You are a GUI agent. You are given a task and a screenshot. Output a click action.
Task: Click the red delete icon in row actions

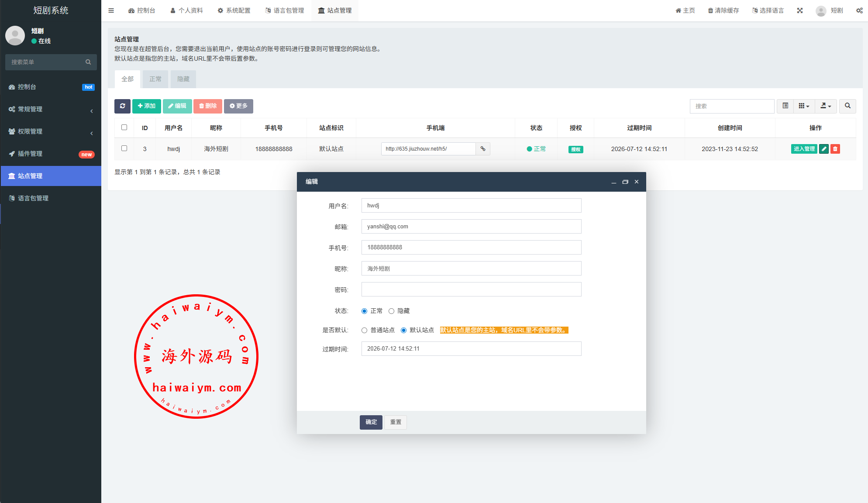(x=835, y=149)
